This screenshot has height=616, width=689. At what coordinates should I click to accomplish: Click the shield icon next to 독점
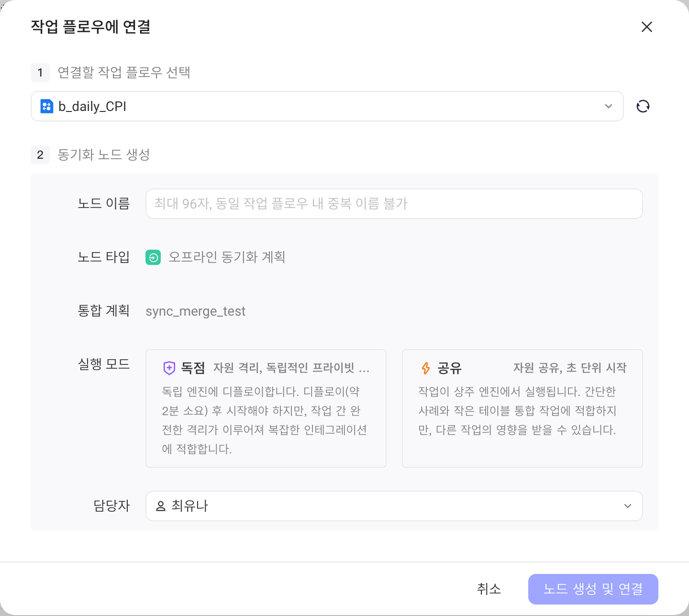click(169, 368)
